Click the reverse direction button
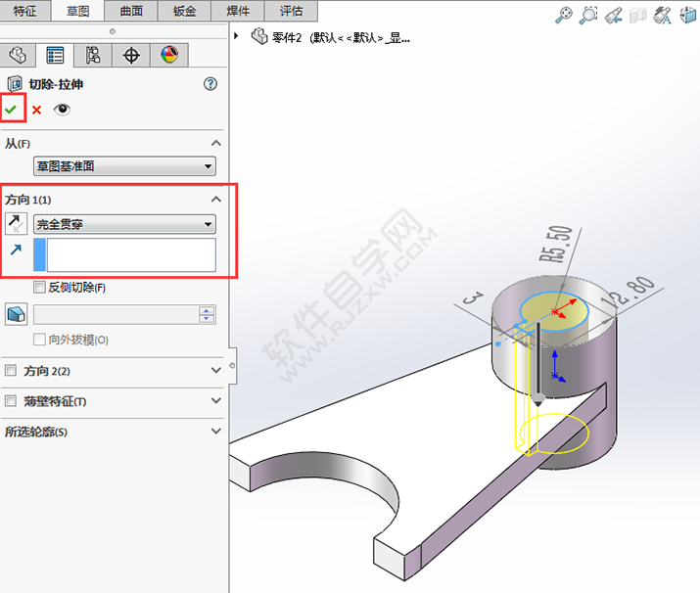 point(16,223)
